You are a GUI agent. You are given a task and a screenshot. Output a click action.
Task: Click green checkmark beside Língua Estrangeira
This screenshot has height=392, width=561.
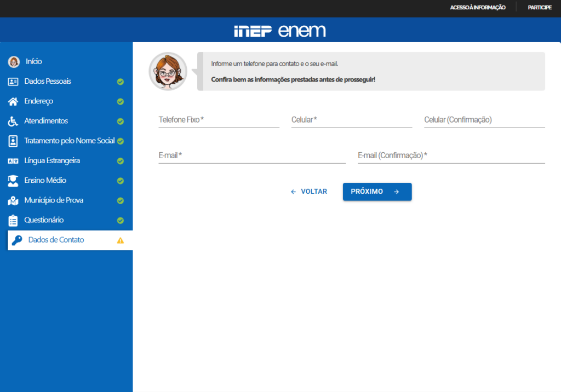click(x=121, y=161)
